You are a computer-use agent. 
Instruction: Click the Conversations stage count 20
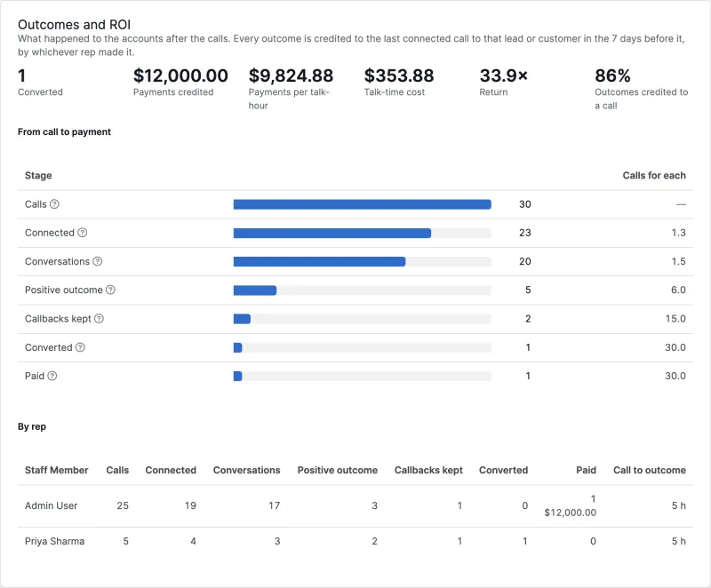click(525, 261)
